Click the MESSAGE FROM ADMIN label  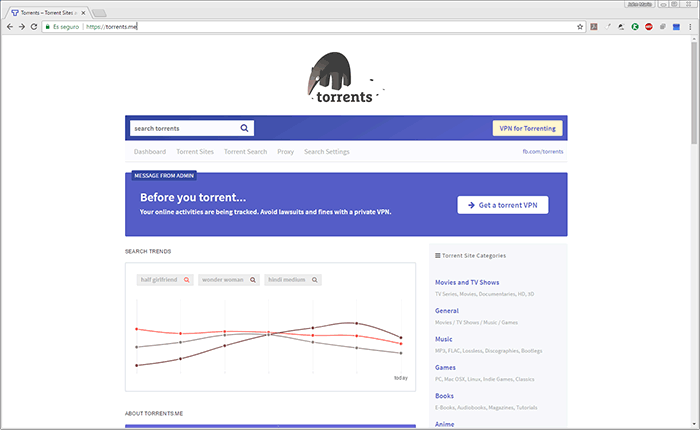click(164, 175)
